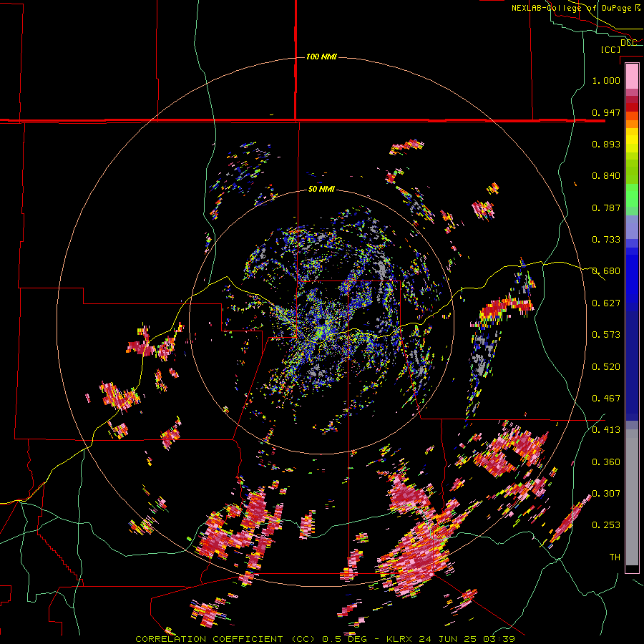
Task: Click the 0.787 legend value
Action: (606, 208)
